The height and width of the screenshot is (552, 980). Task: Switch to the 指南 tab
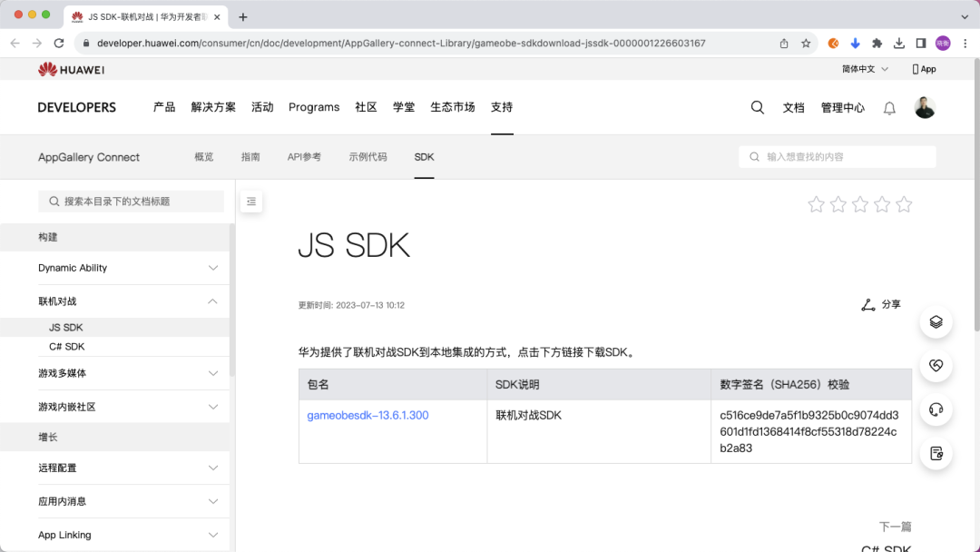click(250, 157)
